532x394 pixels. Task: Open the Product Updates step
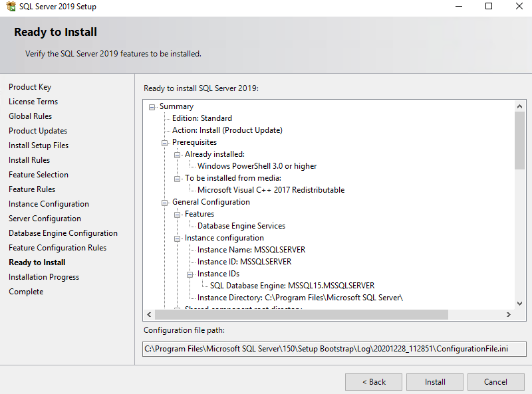38,131
